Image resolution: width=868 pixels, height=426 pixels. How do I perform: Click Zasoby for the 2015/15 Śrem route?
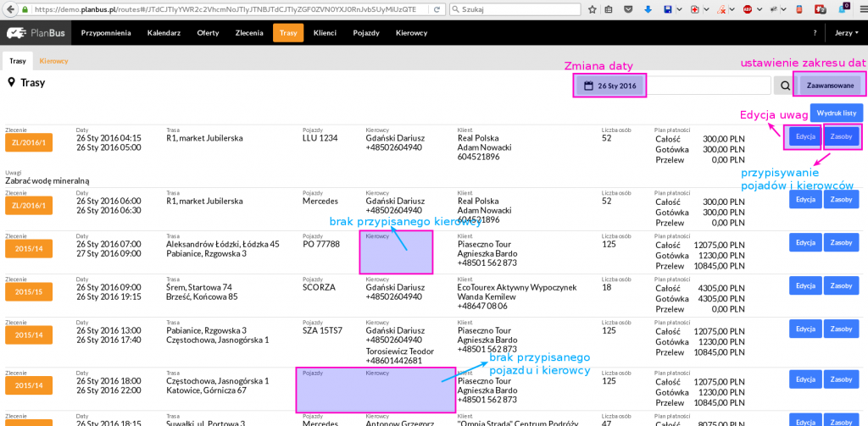pos(842,286)
